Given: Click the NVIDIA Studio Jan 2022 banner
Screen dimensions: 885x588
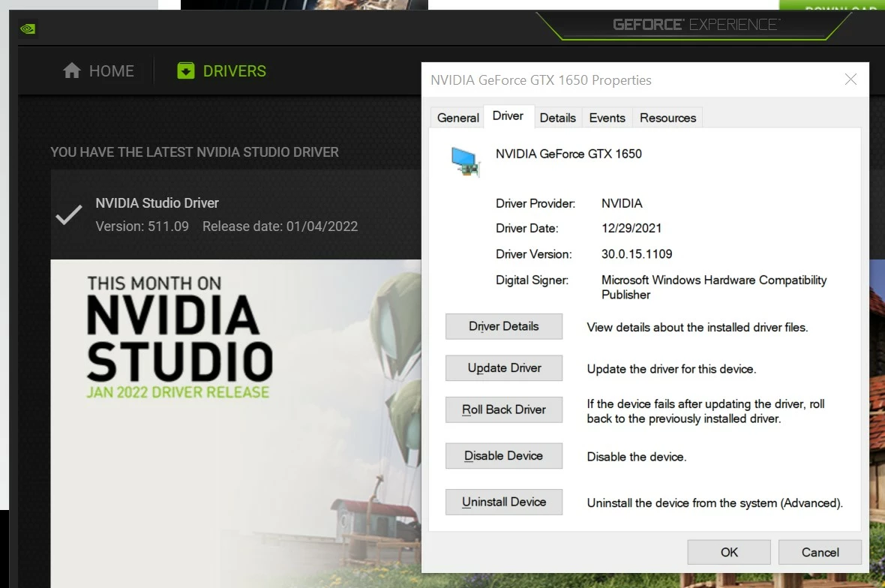Looking at the screenshot, I should (236, 423).
